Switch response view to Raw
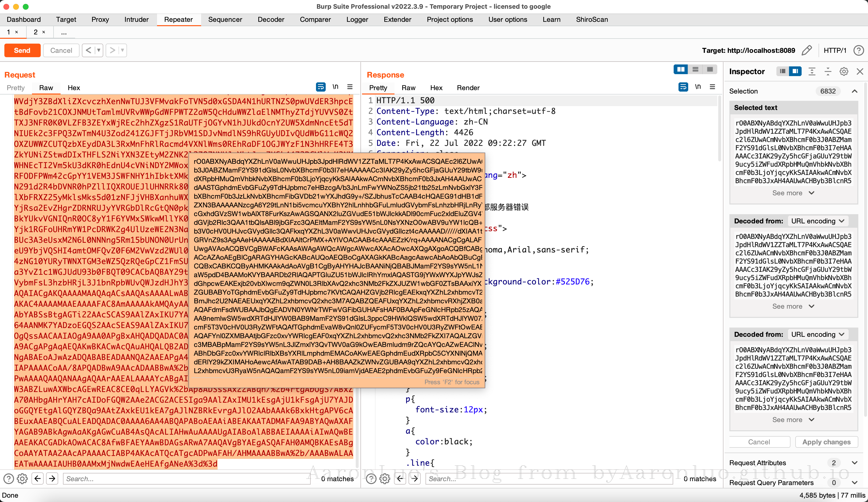The image size is (868, 502). (408, 88)
